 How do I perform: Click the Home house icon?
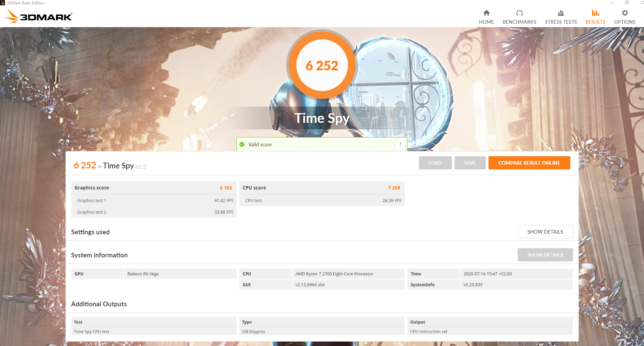(x=486, y=13)
